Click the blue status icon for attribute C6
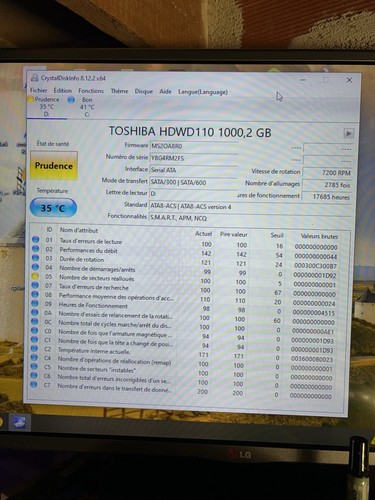Screen dimensions: 375x500 tap(34, 375)
